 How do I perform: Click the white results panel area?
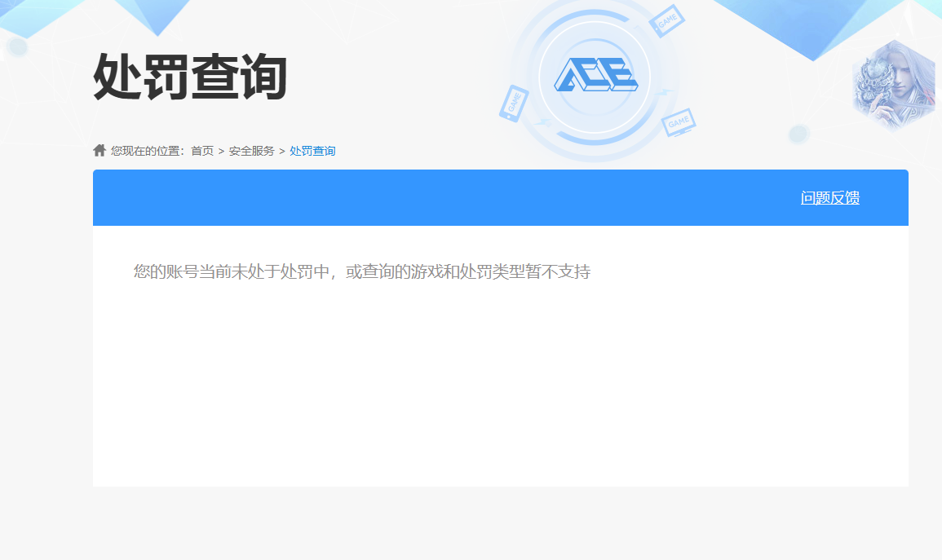pyautogui.click(x=501, y=375)
